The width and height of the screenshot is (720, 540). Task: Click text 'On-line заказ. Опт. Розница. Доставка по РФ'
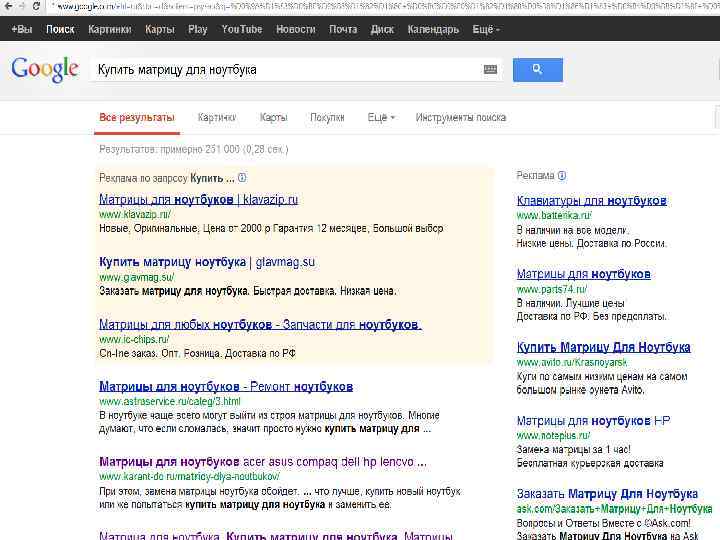(x=197, y=354)
